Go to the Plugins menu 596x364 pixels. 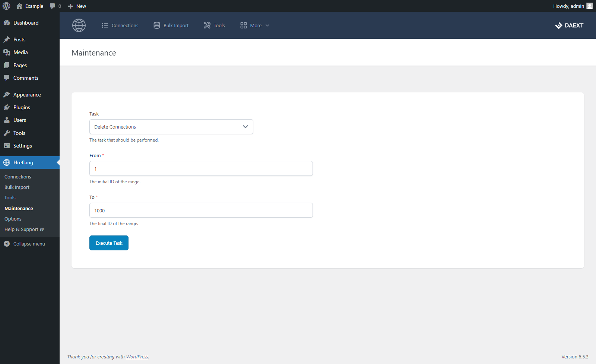(x=21, y=107)
